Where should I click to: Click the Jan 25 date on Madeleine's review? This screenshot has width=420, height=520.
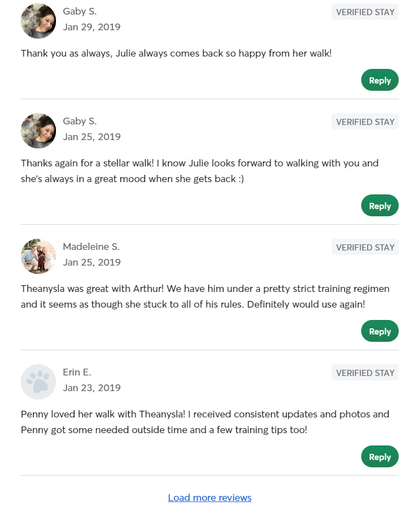click(92, 262)
